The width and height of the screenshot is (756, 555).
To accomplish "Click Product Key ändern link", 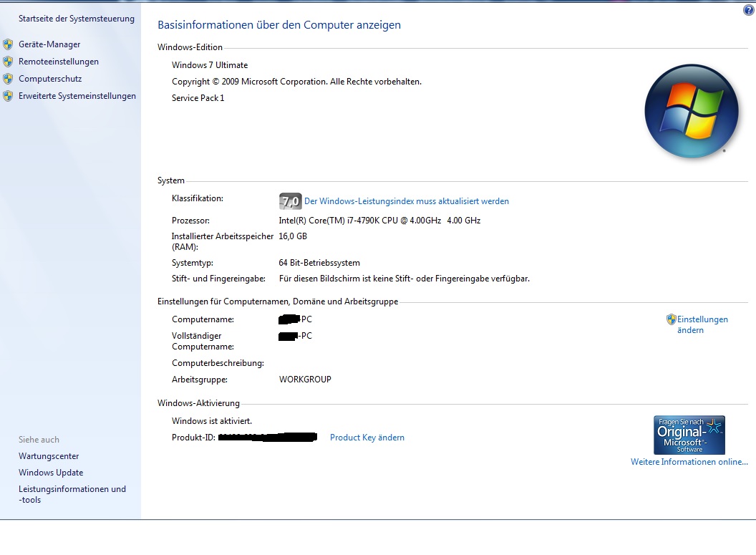I will tap(367, 438).
